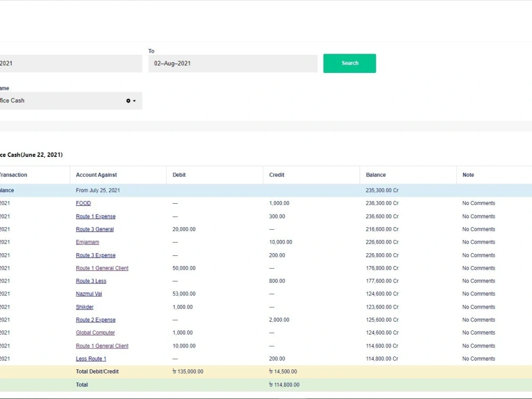Open the Global Computer account link

tap(95, 333)
